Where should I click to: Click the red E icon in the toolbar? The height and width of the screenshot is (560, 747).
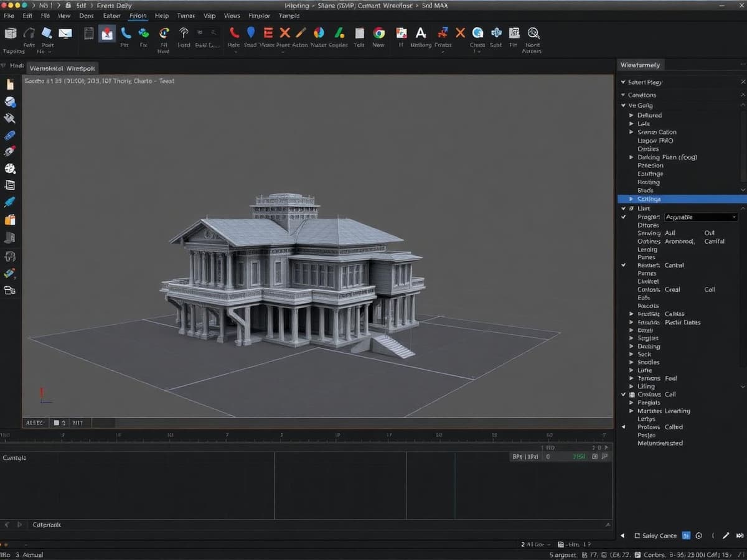[x=268, y=33]
